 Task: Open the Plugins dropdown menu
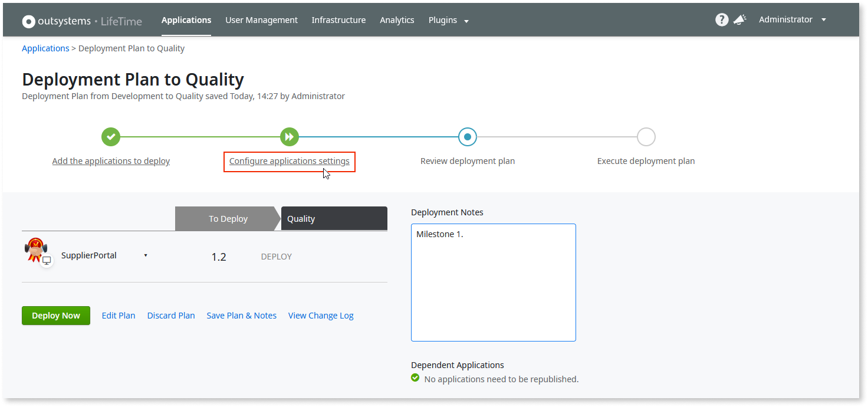click(448, 19)
